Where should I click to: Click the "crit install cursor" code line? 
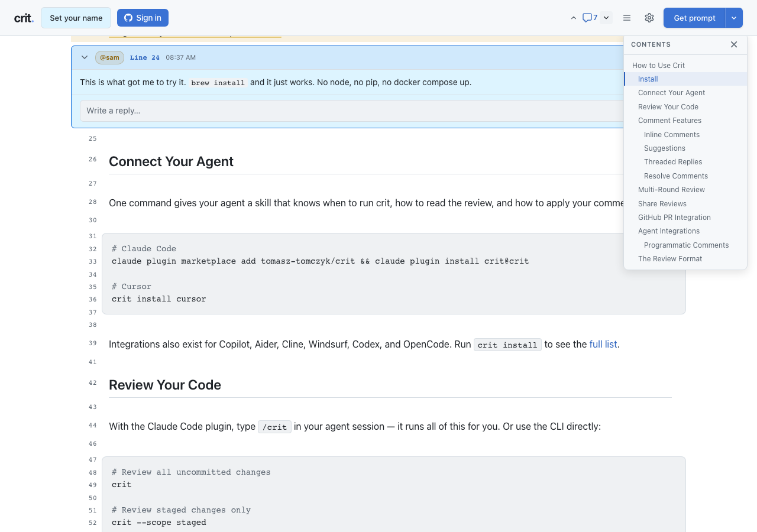(x=159, y=299)
